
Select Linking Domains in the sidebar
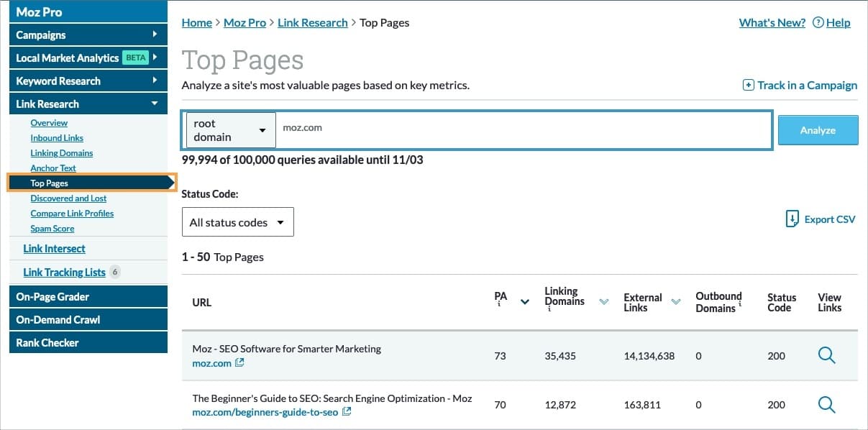click(63, 152)
